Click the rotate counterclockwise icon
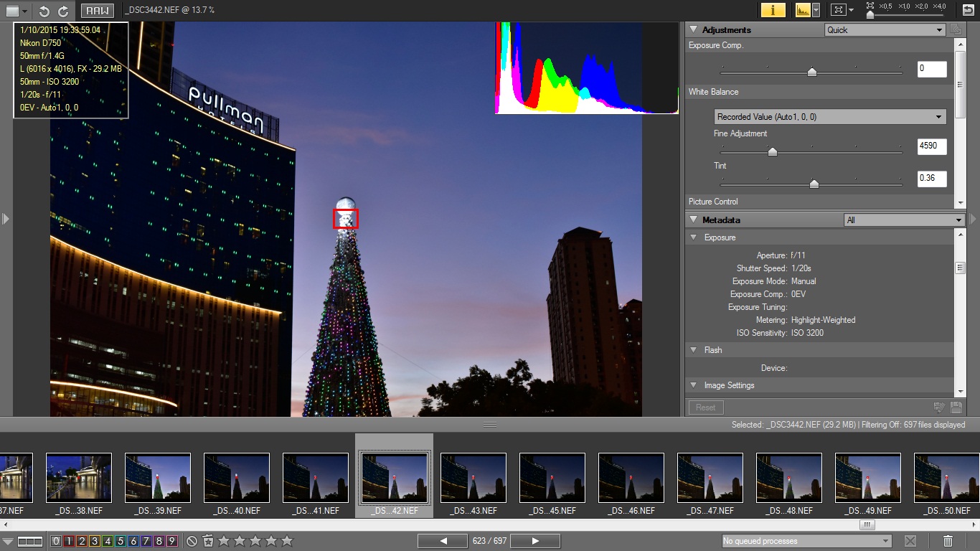980x551 pixels. click(44, 11)
